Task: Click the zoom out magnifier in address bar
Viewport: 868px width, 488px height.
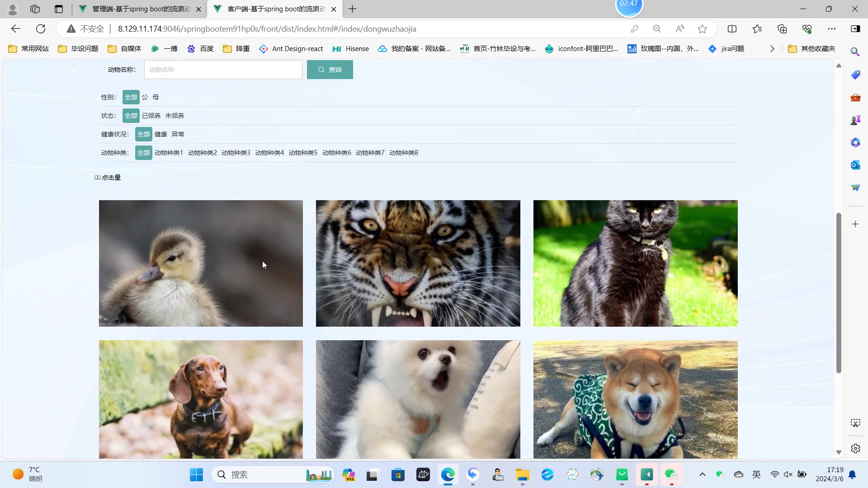Action: (657, 29)
